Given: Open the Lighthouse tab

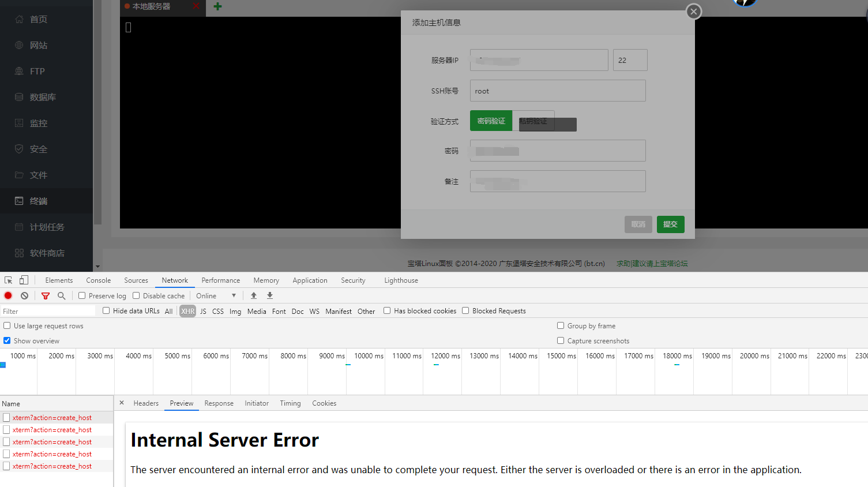Looking at the screenshot, I should point(401,280).
